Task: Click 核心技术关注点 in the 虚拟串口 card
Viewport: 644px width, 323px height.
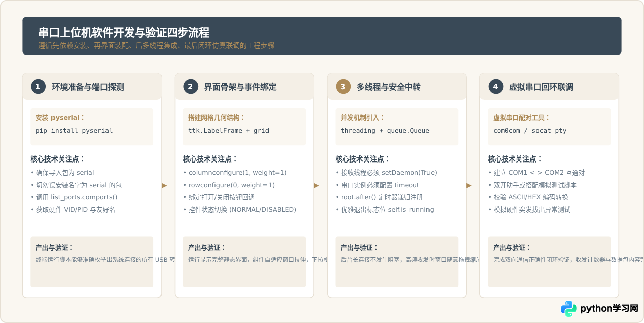Action: tap(515, 159)
